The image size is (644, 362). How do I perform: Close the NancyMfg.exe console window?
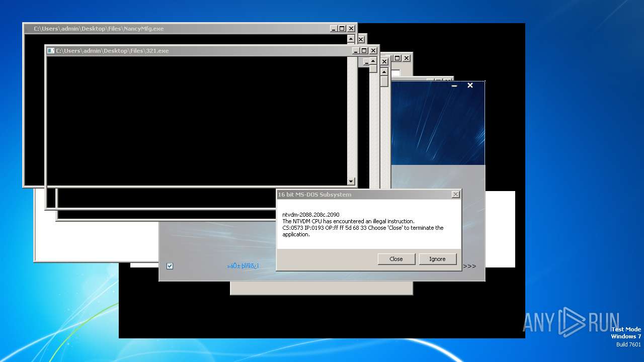click(351, 29)
